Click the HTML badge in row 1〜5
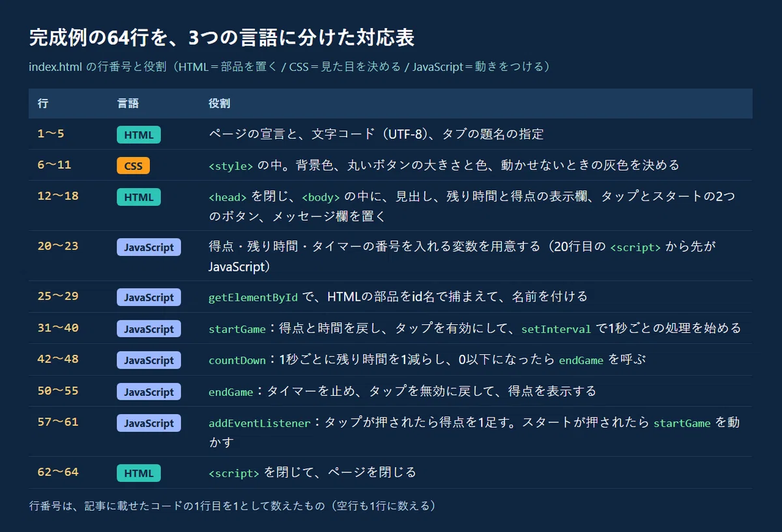The width and height of the screenshot is (782, 532). (139, 135)
